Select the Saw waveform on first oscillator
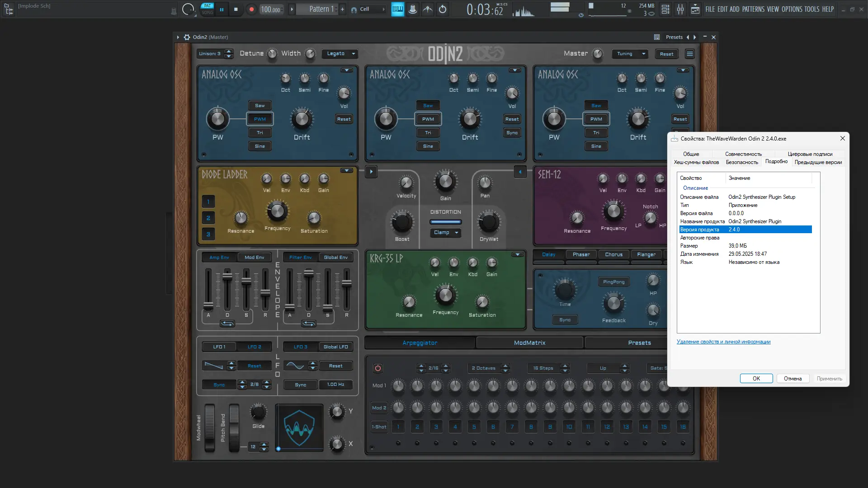The height and width of the screenshot is (488, 868). tap(259, 105)
